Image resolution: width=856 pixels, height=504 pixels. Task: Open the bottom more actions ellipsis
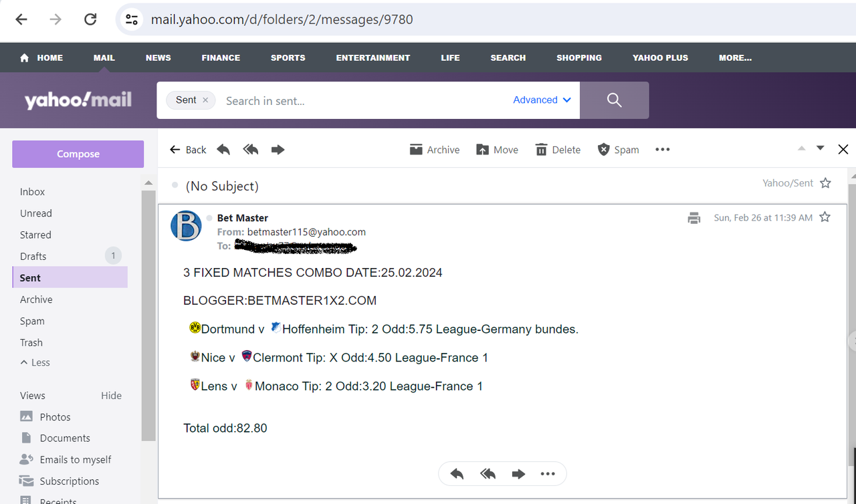pyautogui.click(x=548, y=474)
